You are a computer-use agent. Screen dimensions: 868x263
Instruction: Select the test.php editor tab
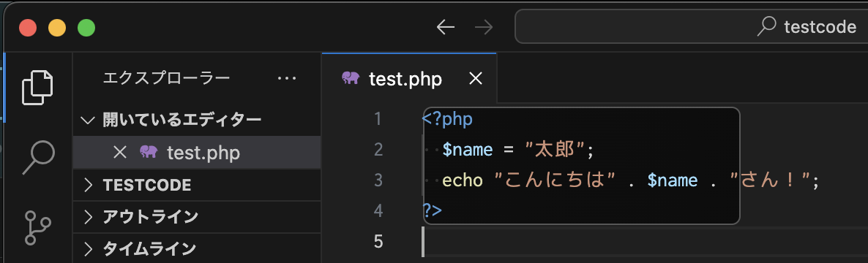[409, 78]
